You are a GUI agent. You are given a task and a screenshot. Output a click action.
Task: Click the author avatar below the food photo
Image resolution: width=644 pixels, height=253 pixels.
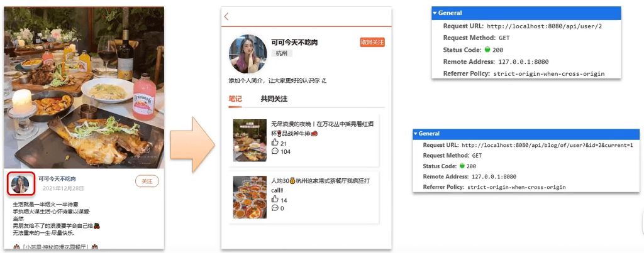pos(20,183)
